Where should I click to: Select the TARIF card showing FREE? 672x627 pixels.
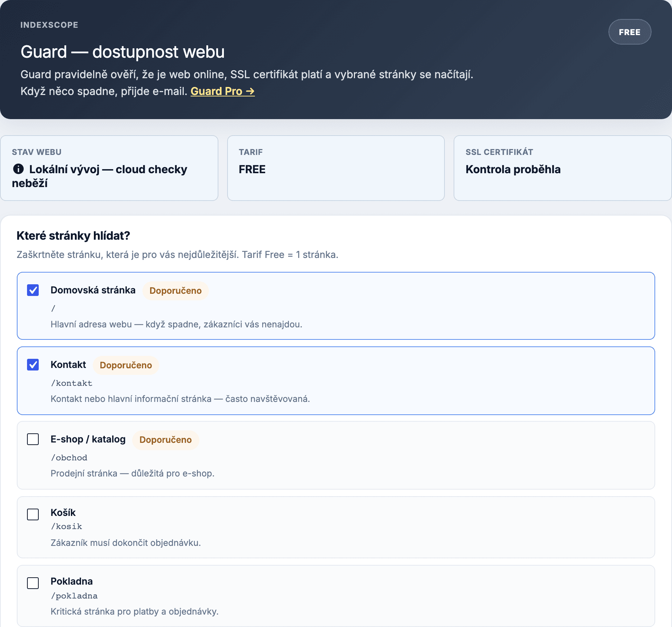pyautogui.click(x=336, y=168)
